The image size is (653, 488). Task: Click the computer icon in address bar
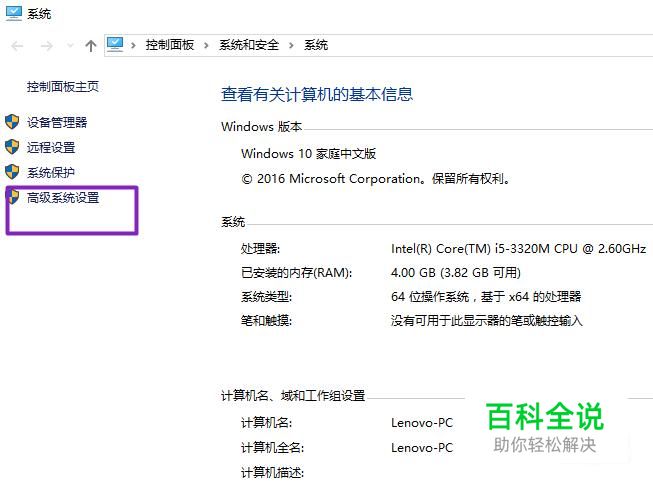coord(115,44)
